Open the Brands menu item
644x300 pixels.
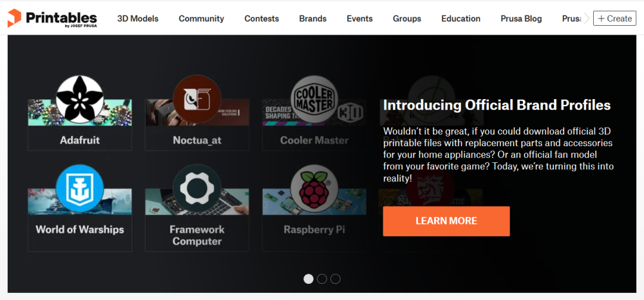pyautogui.click(x=313, y=19)
